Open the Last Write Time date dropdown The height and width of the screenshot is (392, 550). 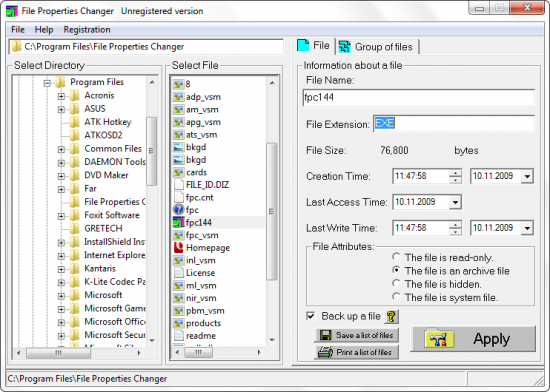527,228
